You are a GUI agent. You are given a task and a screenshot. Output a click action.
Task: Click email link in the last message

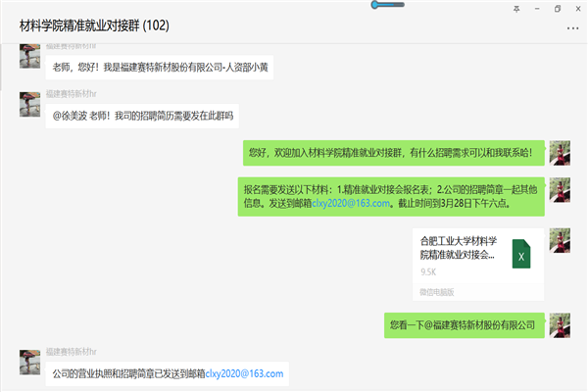click(244, 373)
